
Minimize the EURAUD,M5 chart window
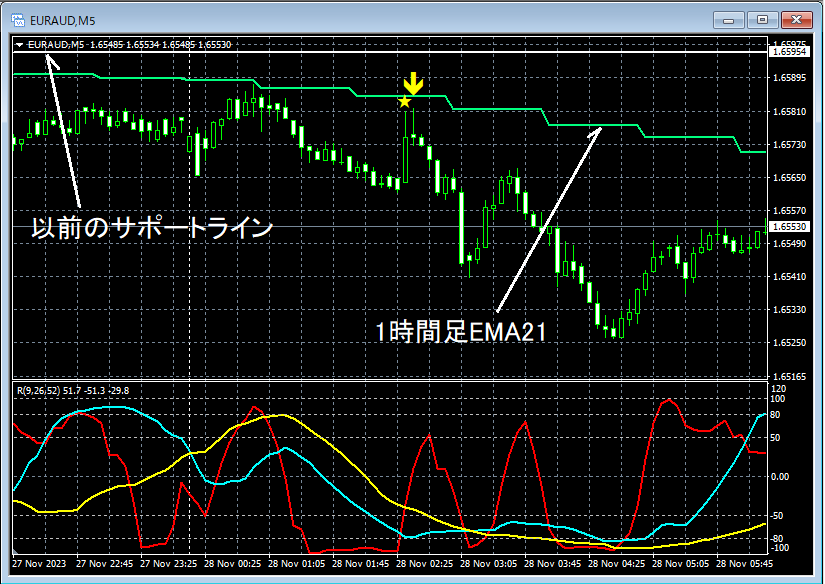point(729,21)
